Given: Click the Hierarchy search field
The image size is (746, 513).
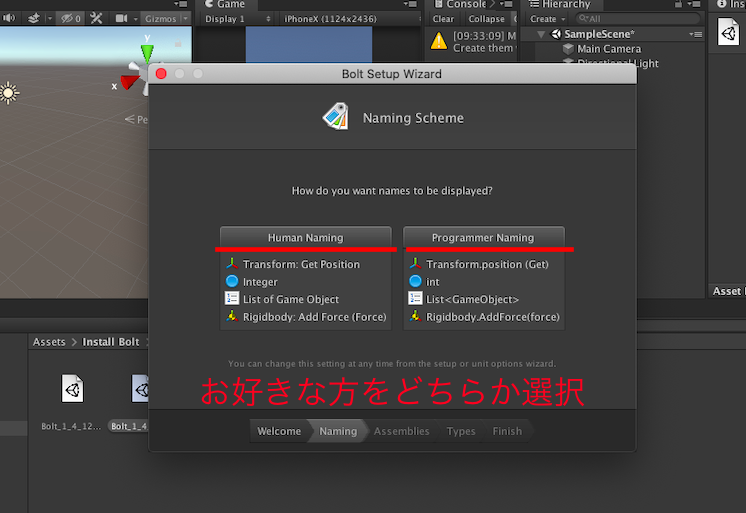Looking at the screenshot, I should tap(638, 19).
